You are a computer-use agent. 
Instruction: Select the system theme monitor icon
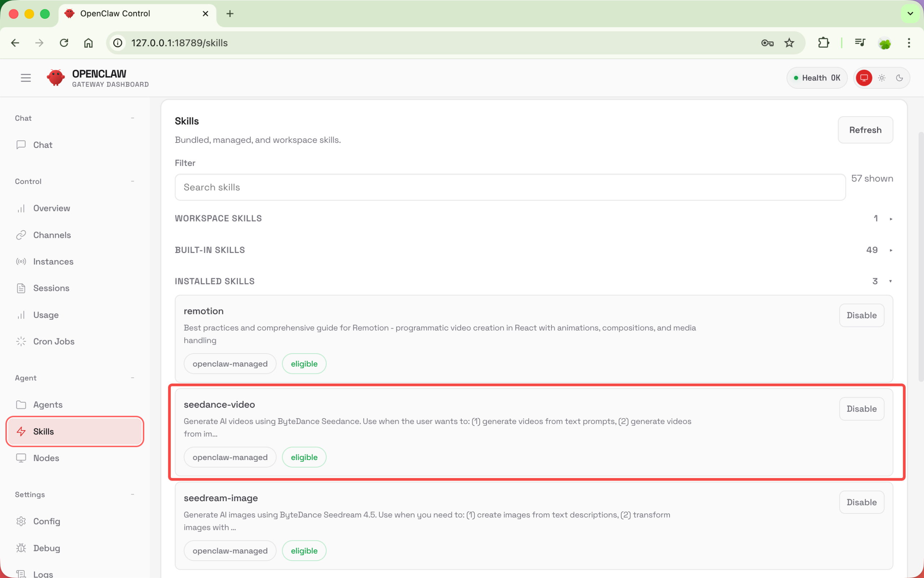(864, 78)
